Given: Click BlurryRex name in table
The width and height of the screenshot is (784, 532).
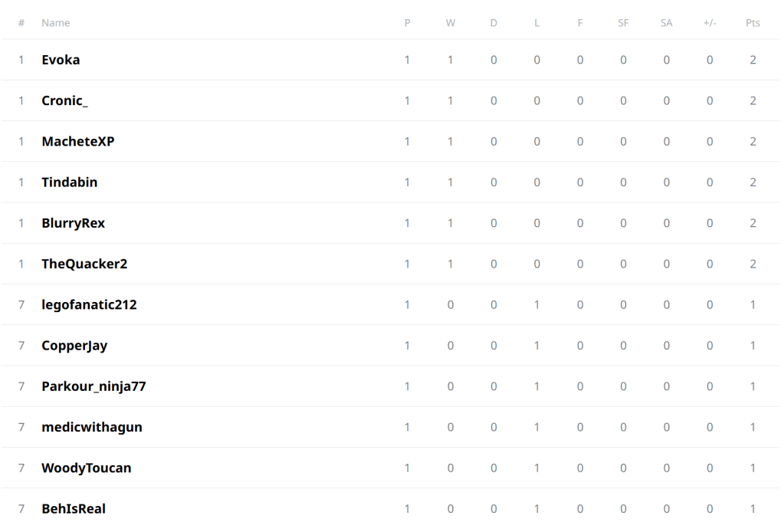Looking at the screenshot, I should pos(73,223).
